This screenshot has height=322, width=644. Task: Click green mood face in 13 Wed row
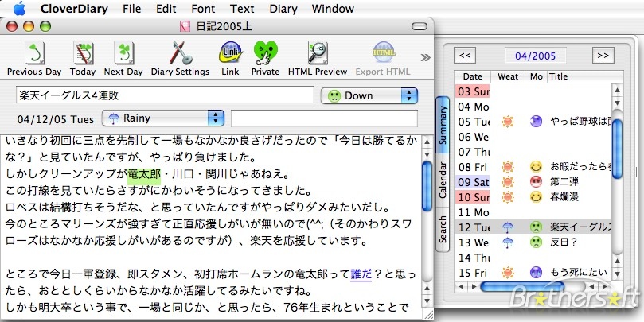click(536, 242)
